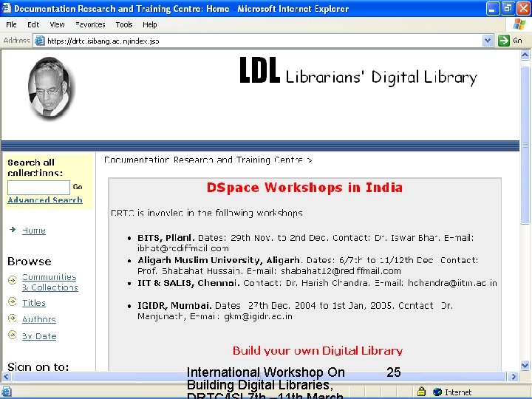This screenshot has width=532, height=399.
Task: Click the Windows flag logo in menu bar
Action: point(519,24)
